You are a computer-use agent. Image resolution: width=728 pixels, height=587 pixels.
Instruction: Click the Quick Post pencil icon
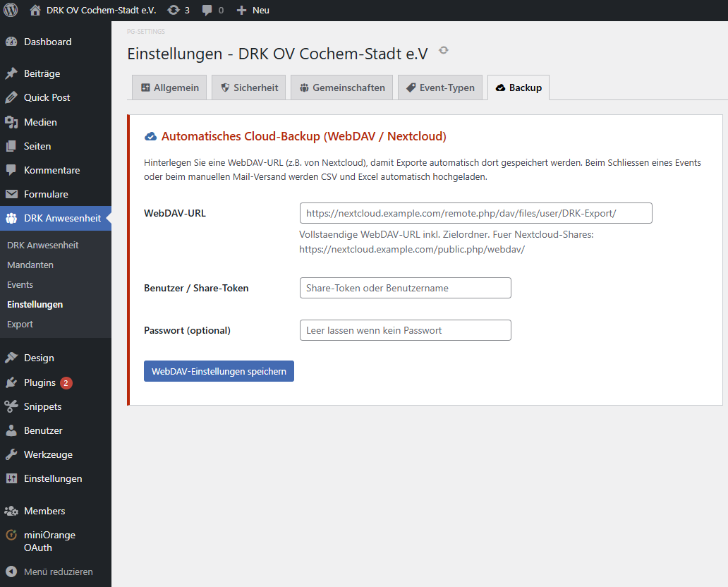(x=11, y=97)
